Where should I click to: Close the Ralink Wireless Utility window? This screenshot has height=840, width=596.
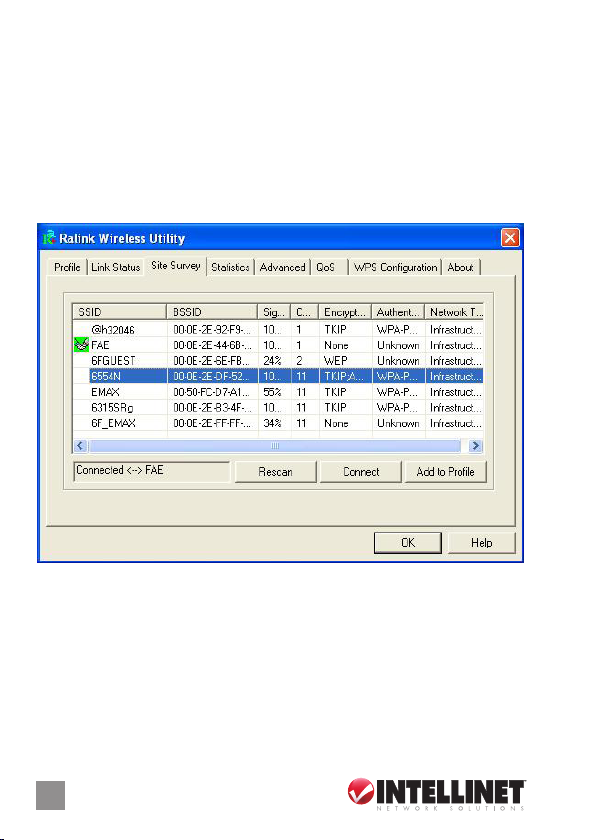pos(510,237)
